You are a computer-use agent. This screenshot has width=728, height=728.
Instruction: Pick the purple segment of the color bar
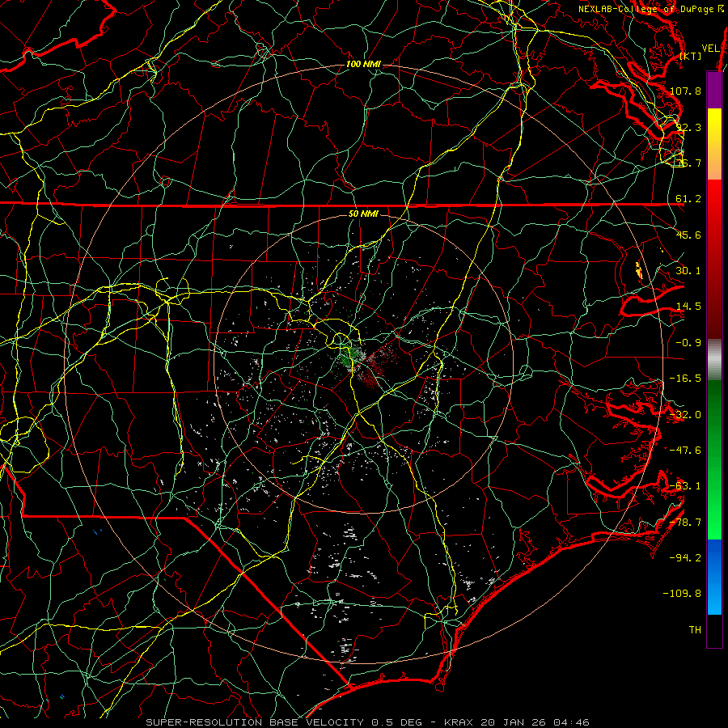tap(714, 90)
